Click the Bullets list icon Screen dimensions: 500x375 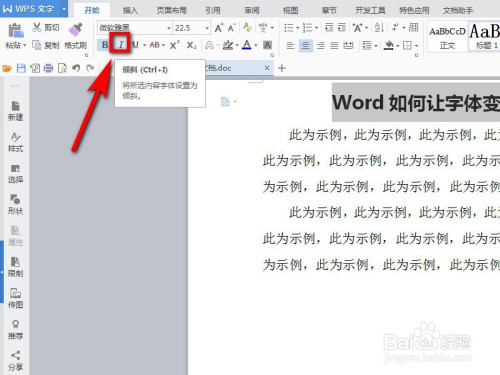[x=288, y=28]
